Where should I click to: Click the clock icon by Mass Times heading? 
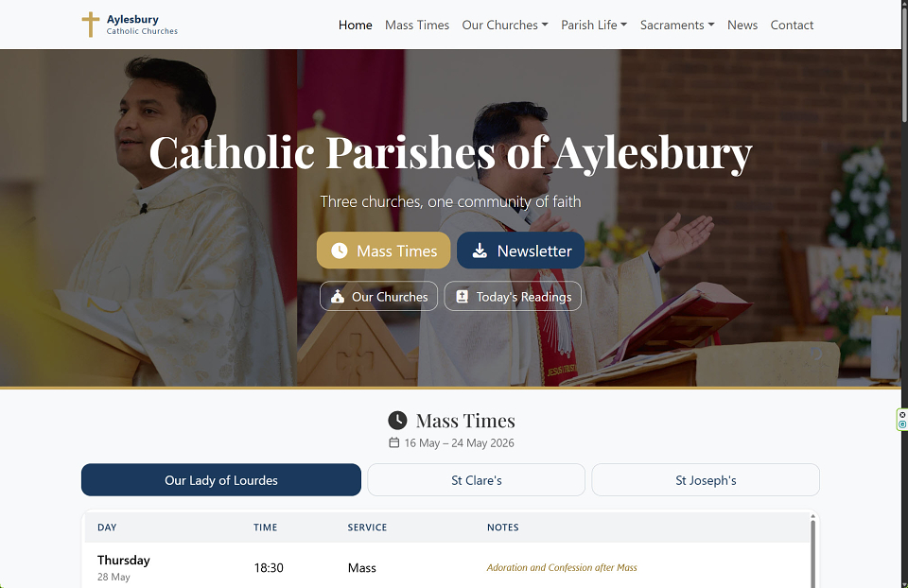[x=397, y=420]
